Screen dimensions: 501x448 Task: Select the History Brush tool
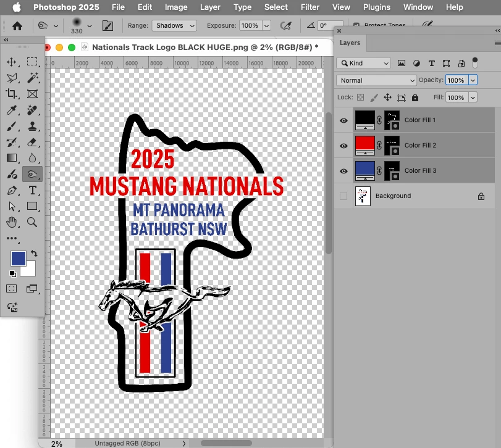pos(12,143)
